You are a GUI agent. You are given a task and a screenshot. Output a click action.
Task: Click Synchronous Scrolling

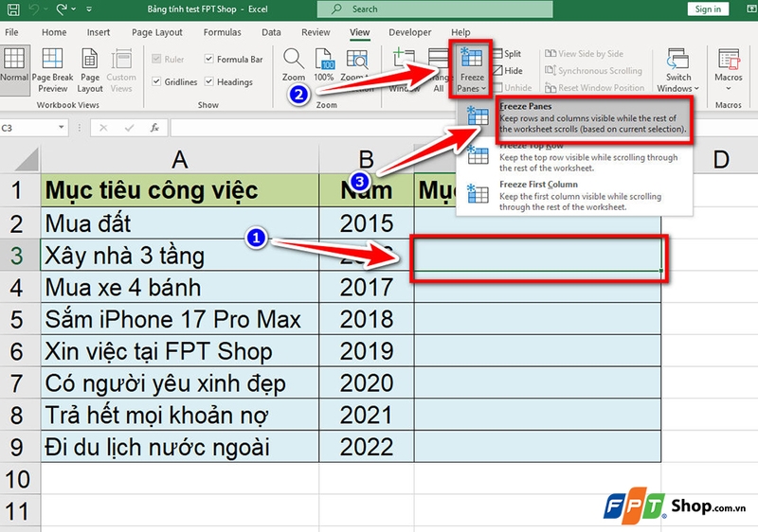tap(593, 71)
